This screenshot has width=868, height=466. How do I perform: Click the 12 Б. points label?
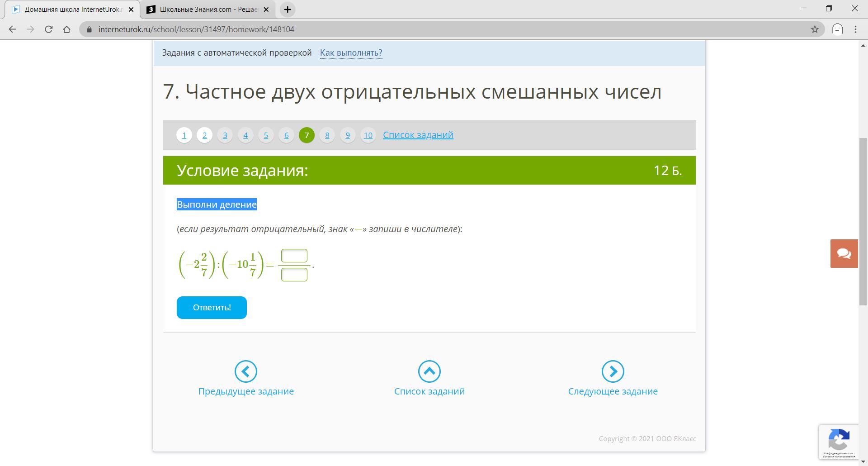[x=668, y=171]
